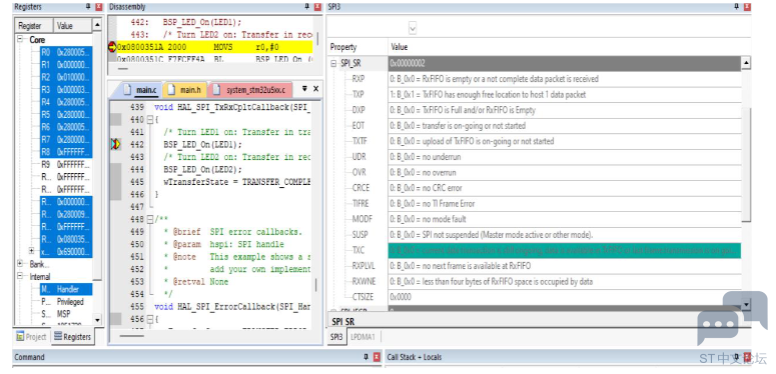Pin the Disassembly panel

coord(307,7)
